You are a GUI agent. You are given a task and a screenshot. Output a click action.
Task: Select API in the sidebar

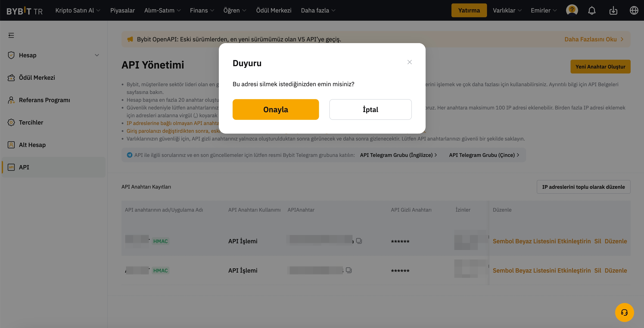click(x=24, y=167)
